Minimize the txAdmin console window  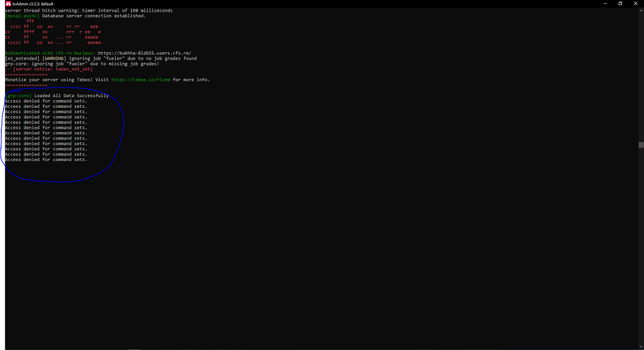605,3
